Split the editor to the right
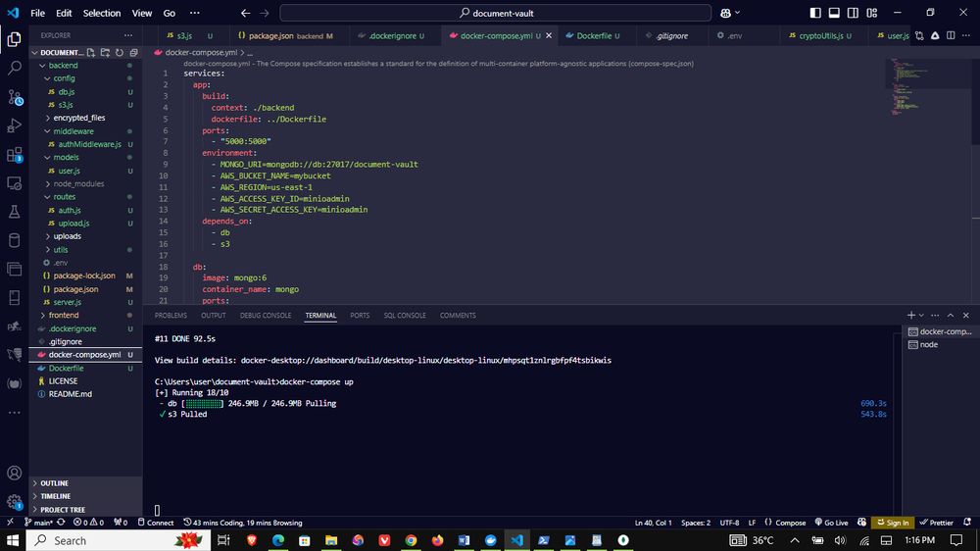This screenshot has height=551, width=980. tap(951, 35)
